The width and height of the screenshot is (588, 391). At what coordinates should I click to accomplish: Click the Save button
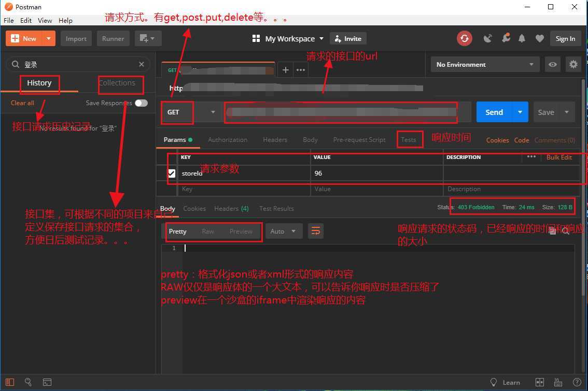pos(546,112)
